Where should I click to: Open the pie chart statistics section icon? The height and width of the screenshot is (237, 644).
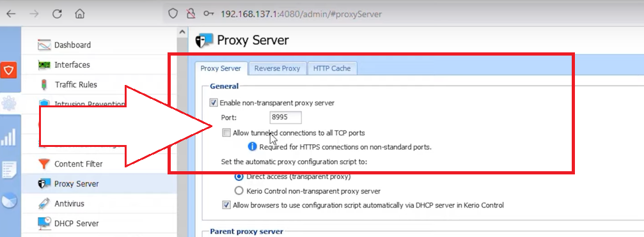tap(8, 201)
